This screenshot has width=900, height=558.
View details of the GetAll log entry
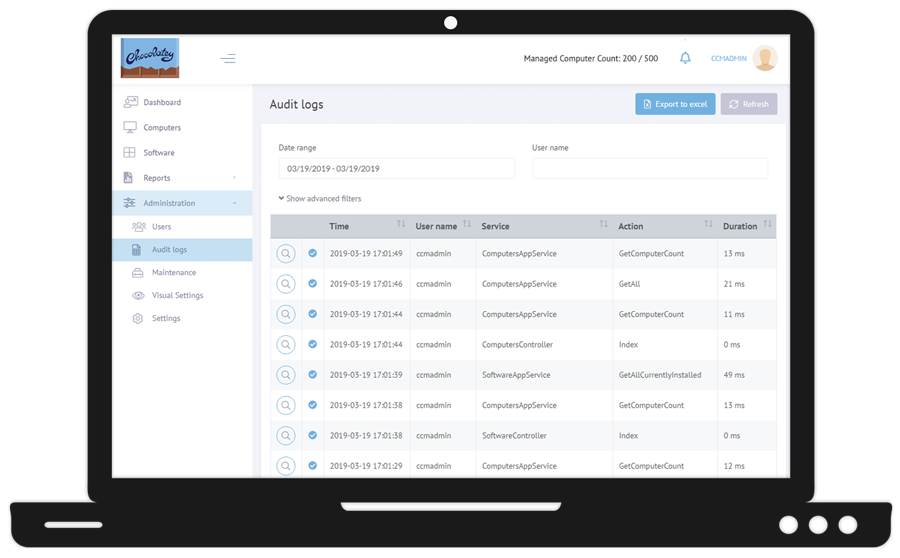point(286,284)
